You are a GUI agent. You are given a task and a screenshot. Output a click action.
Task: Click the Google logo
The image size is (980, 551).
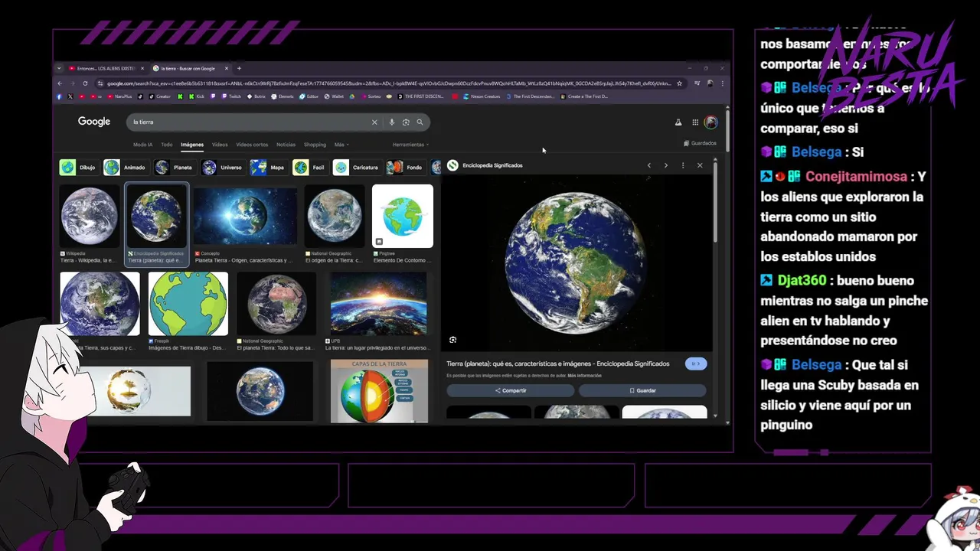[94, 122]
